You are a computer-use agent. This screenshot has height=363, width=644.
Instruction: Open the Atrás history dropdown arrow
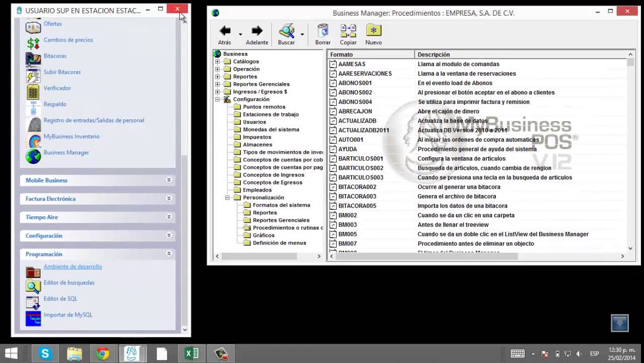tap(240, 34)
